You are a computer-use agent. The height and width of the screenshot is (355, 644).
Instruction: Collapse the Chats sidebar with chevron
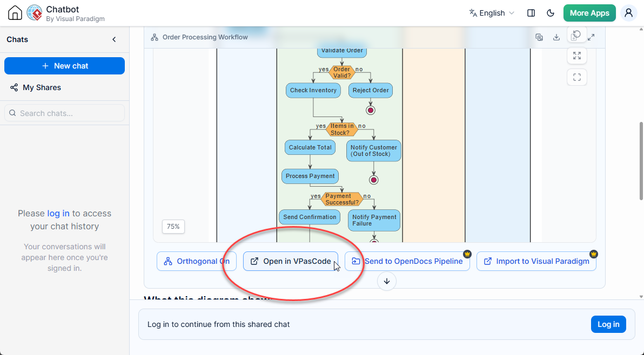tap(114, 39)
